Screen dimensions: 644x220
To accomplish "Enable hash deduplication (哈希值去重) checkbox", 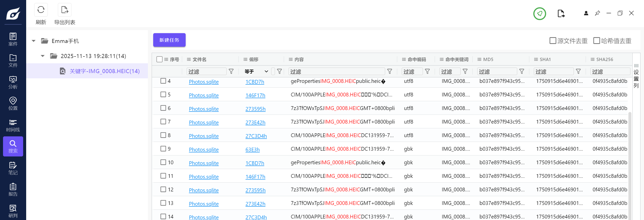I will [x=596, y=41].
